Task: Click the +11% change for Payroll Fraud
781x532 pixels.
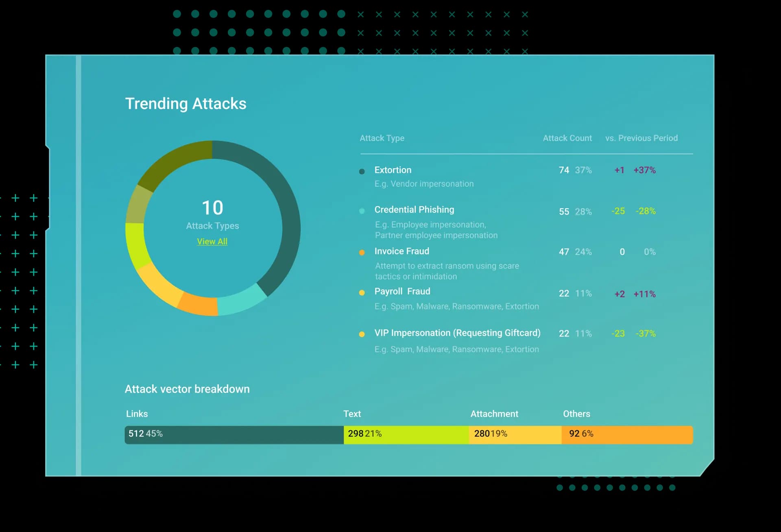Action: 644,294
